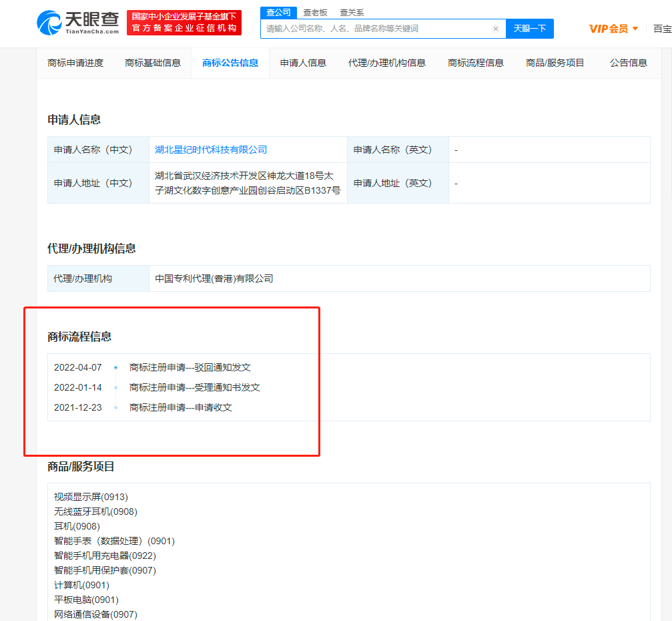Click 智能手机用保护套(0907) item
The height and width of the screenshot is (621, 672).
[x=105, y=570]
